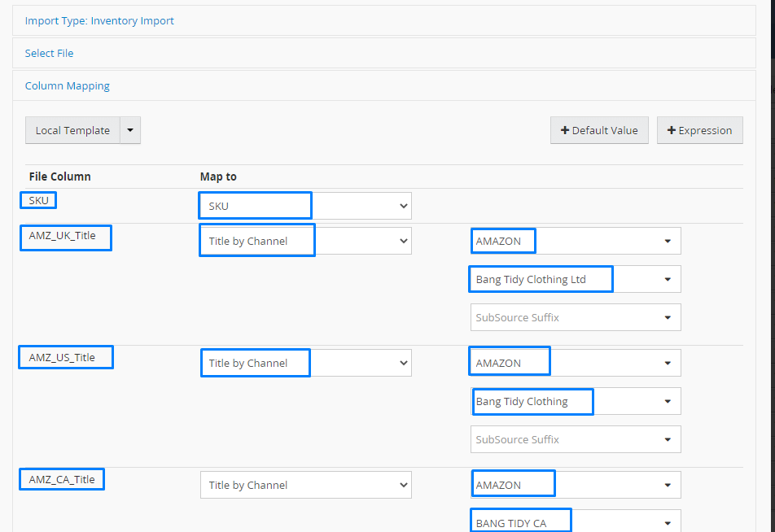Open the BANG TIDY CA dropdown

point(576,522)
